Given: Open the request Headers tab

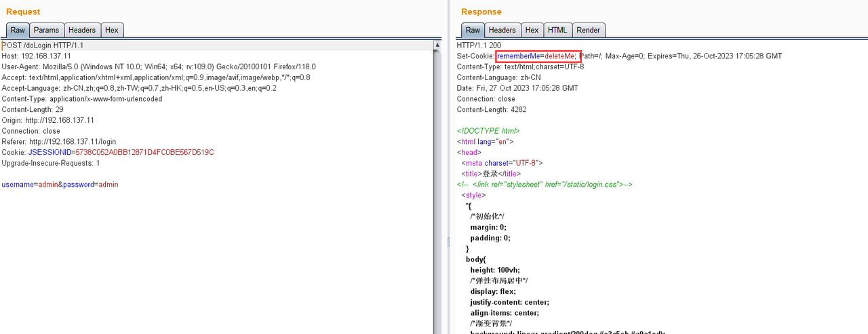Looking at the screenshot, I should [x=82, y=30].
